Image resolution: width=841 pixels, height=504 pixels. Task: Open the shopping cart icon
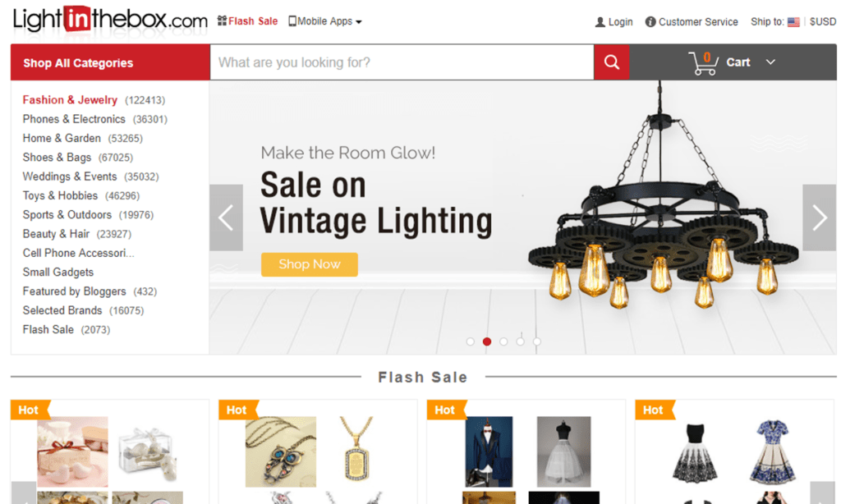click(703, 63)
